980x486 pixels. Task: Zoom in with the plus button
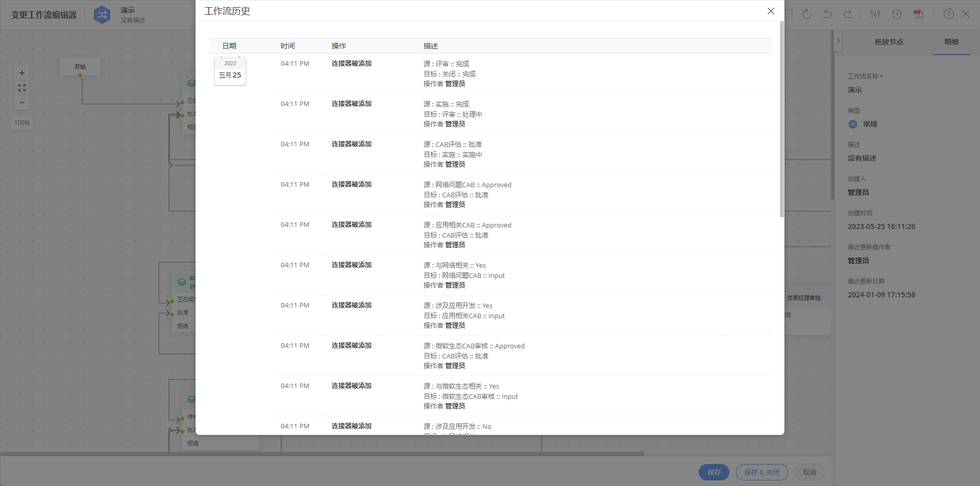click(22, 73)
